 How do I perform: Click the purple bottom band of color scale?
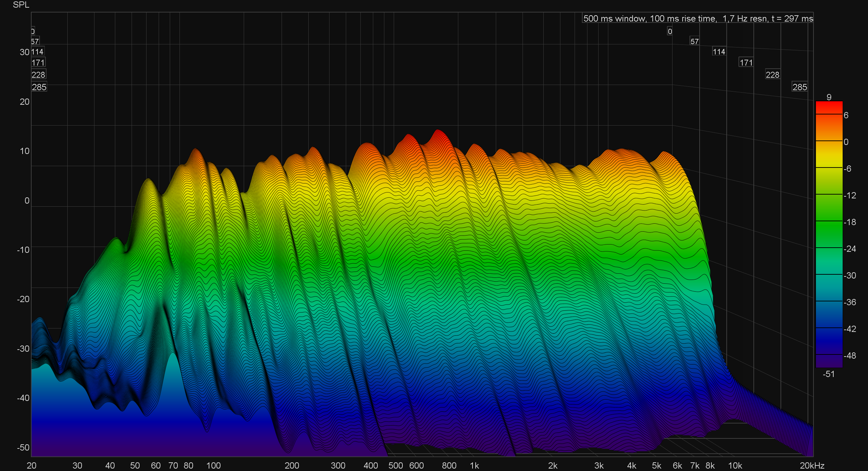[x=829, y=361]
